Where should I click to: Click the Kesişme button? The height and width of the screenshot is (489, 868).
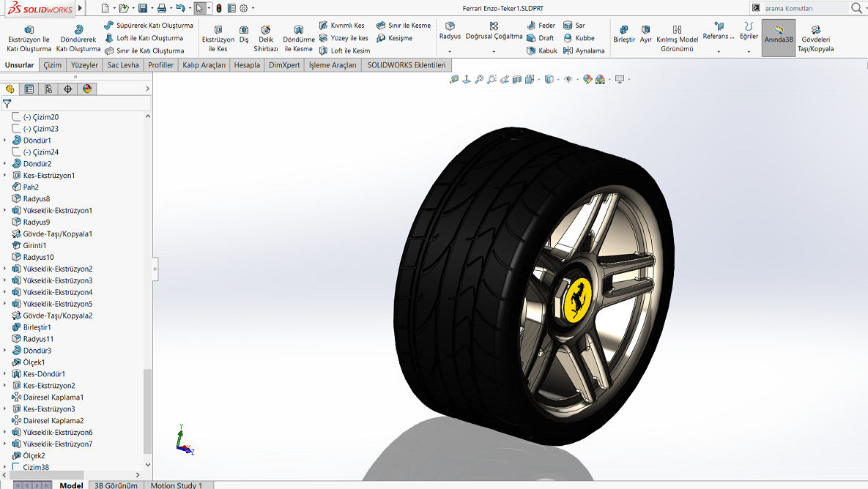(x=394, y=38)
